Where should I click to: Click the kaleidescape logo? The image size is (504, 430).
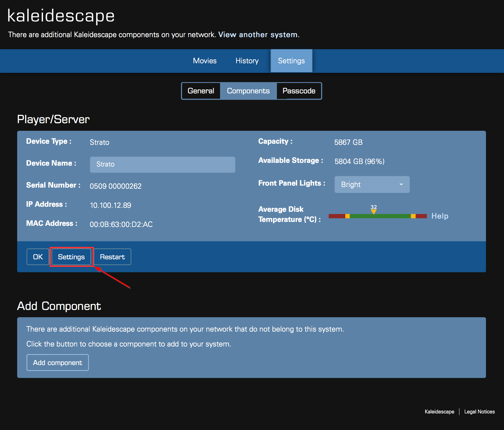pos(61,16)
